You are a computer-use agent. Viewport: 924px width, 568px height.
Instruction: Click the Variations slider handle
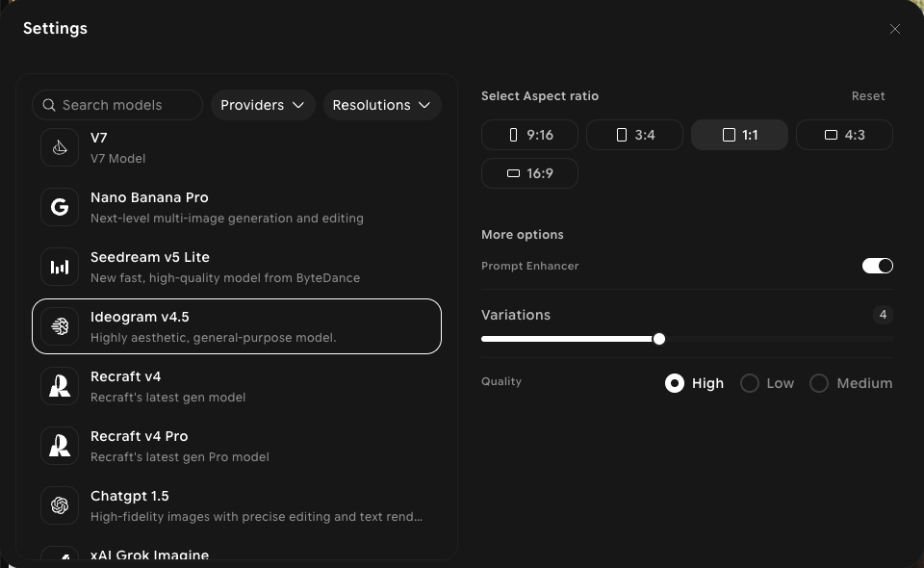click(x=658, y=339)
